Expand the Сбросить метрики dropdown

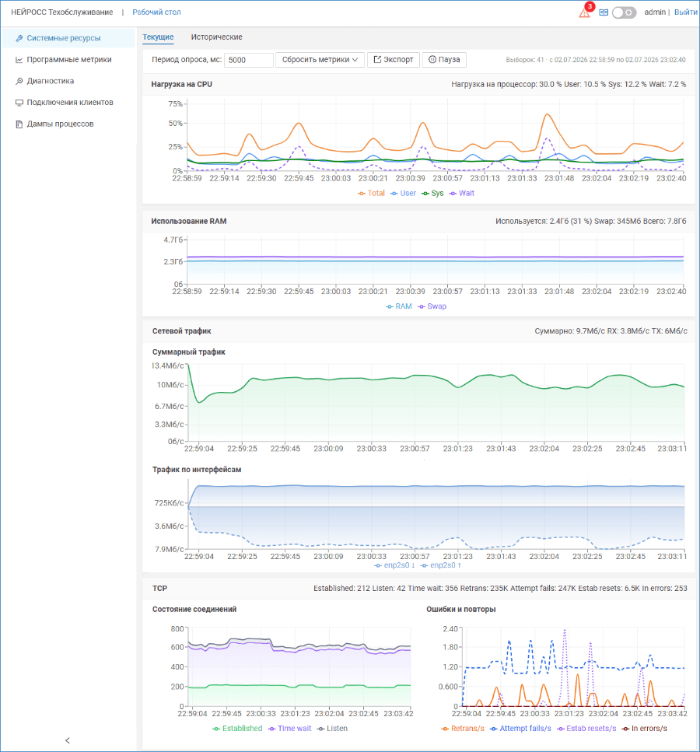320,59
